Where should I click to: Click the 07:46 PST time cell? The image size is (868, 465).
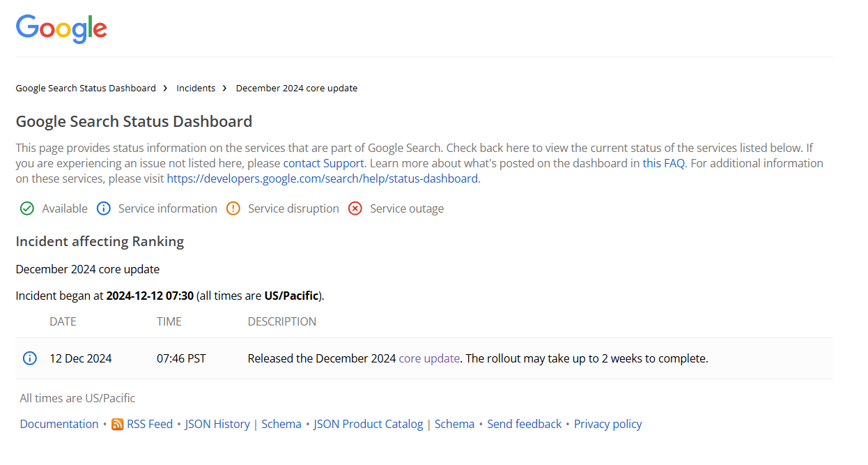pyautogui.click(x=181, y=358)
